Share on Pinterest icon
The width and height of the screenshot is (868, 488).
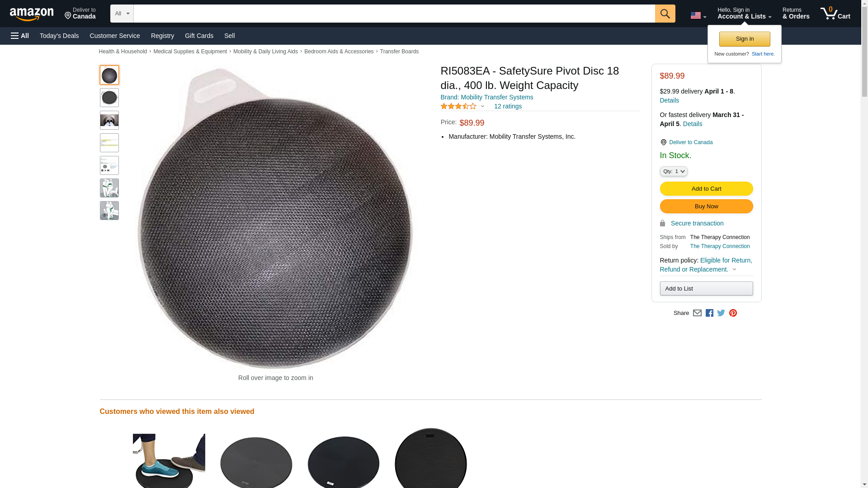733,313
